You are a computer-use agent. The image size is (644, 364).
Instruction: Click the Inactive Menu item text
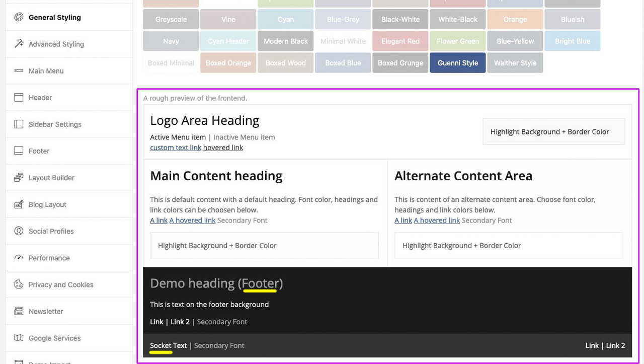(244, 137)
